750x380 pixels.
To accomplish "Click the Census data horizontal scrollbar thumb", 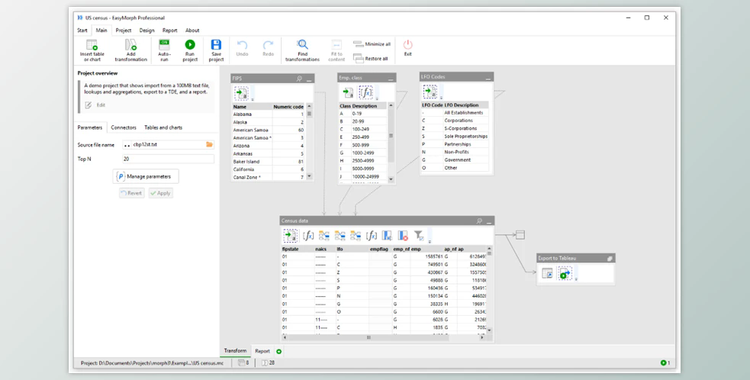I will (369, 337).
